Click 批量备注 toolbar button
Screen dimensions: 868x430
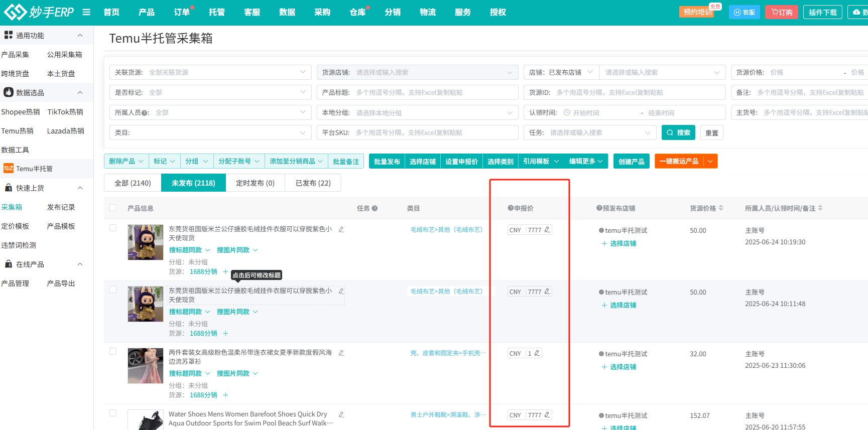(x=346, y=161)
